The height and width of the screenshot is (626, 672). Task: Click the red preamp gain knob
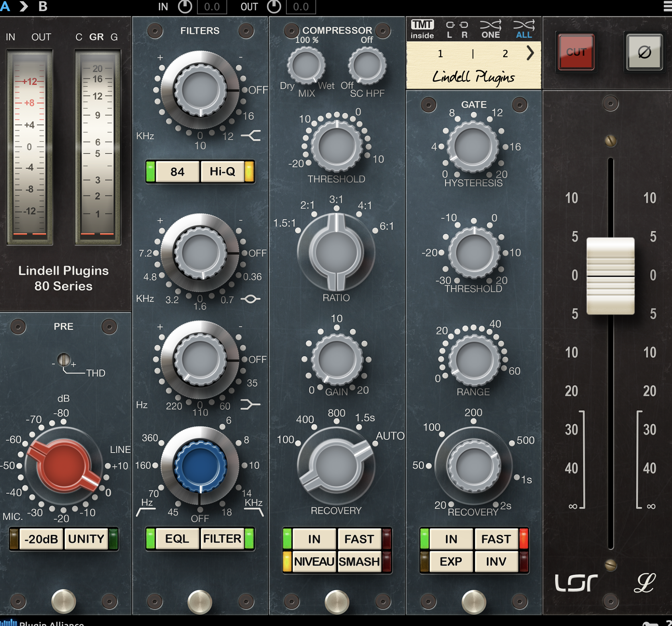point(64,466)
